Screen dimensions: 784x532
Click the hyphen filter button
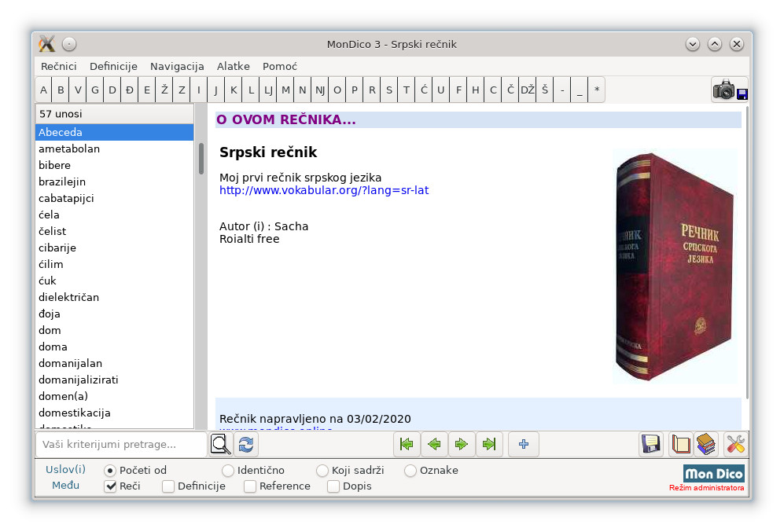pos(562,90)
